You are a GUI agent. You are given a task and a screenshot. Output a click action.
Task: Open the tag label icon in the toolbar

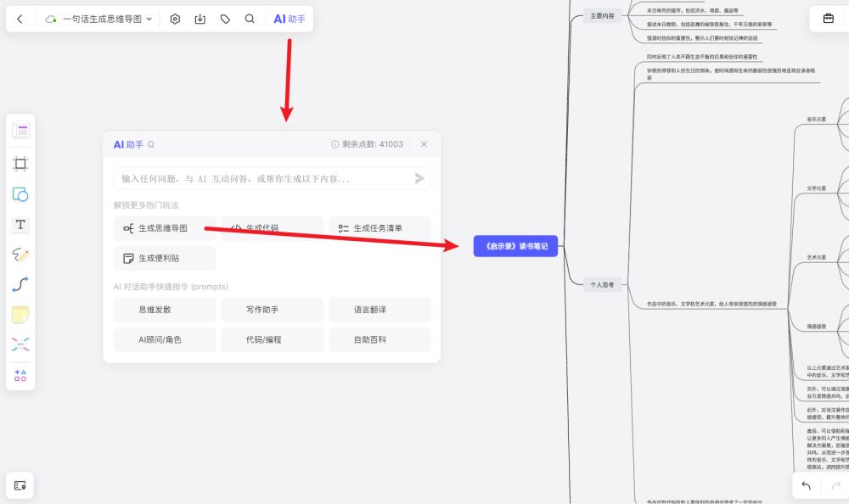(x=226, y=18)
